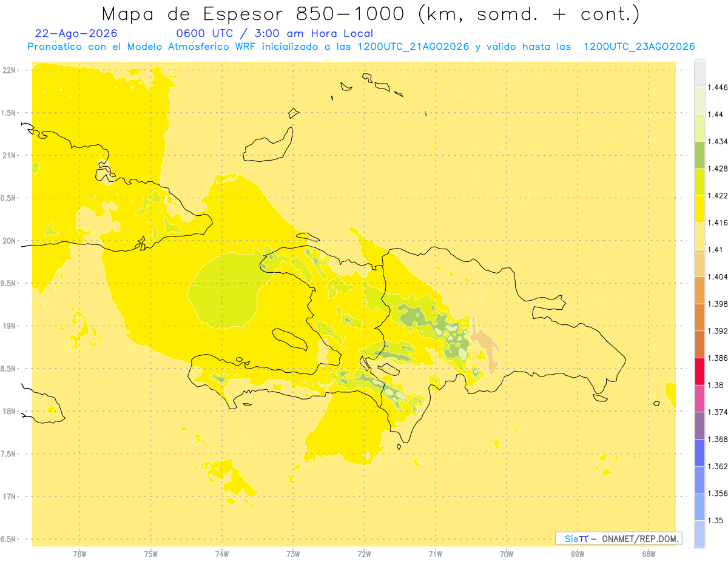Click the initialization stamp '1200UTC_21AGO2026'
Image resolution: width=728 pixels, height=562 pixels.
point(413,47)
